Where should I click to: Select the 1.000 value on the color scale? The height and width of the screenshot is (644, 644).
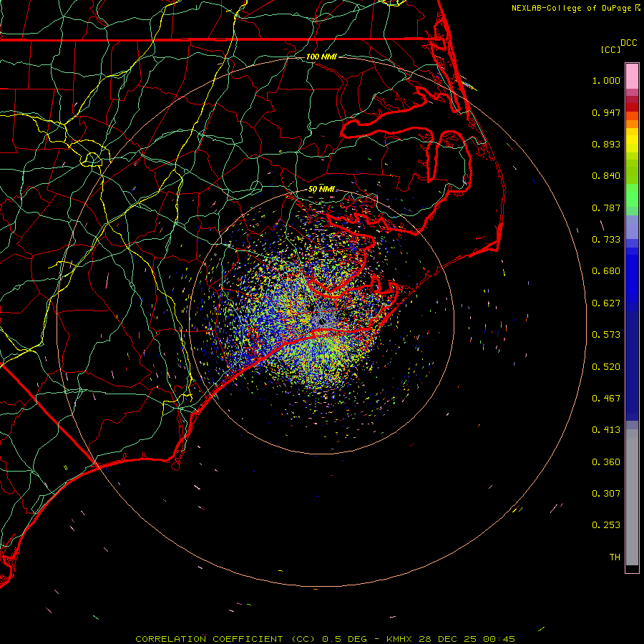[606, 80]
